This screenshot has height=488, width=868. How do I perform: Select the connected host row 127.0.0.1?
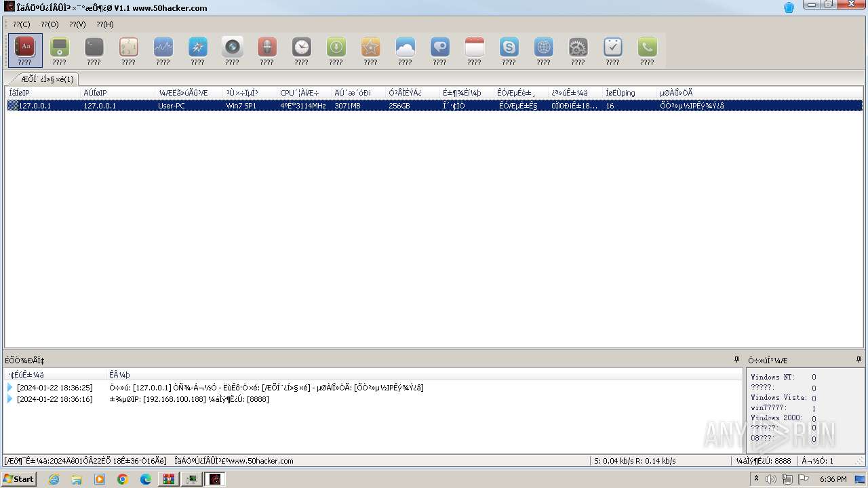coord(434,106)
